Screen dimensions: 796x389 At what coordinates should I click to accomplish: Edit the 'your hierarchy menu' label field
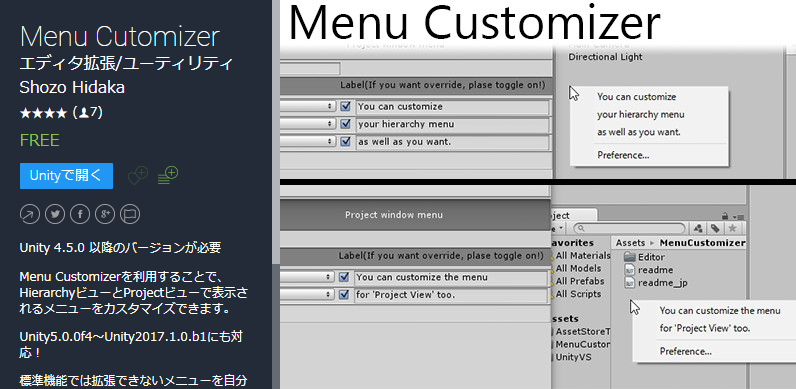click(452, 124)
